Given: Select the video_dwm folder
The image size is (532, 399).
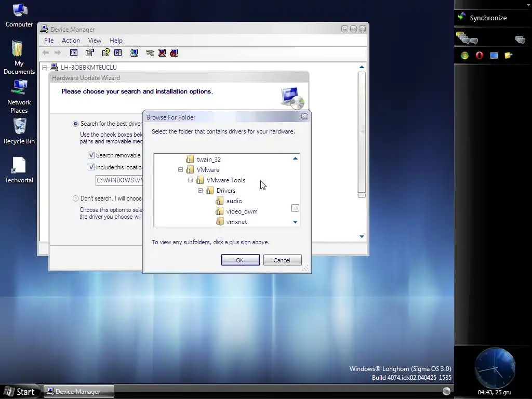Looking at the screenshot, I should [x=242, y=211].
